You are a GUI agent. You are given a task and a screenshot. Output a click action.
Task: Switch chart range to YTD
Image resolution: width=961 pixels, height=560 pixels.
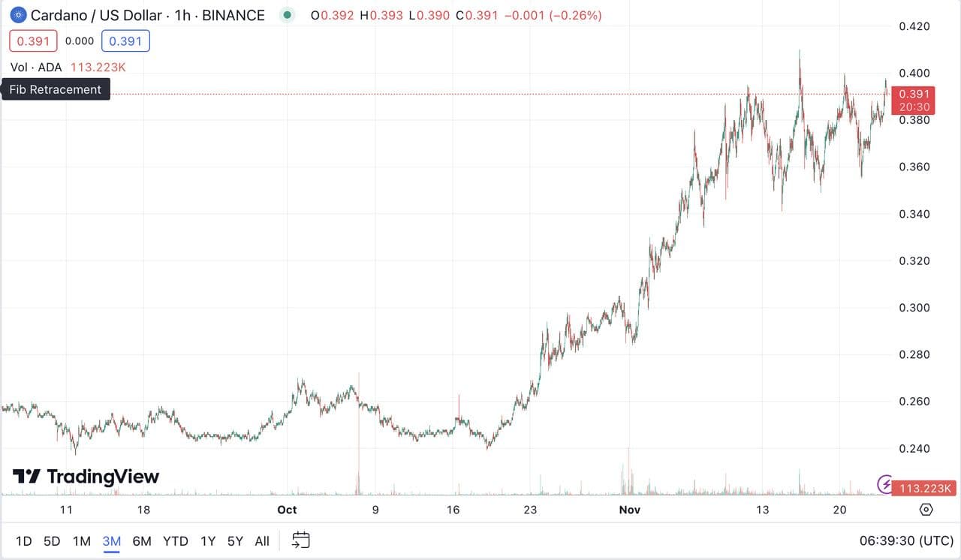pos(175,540)
